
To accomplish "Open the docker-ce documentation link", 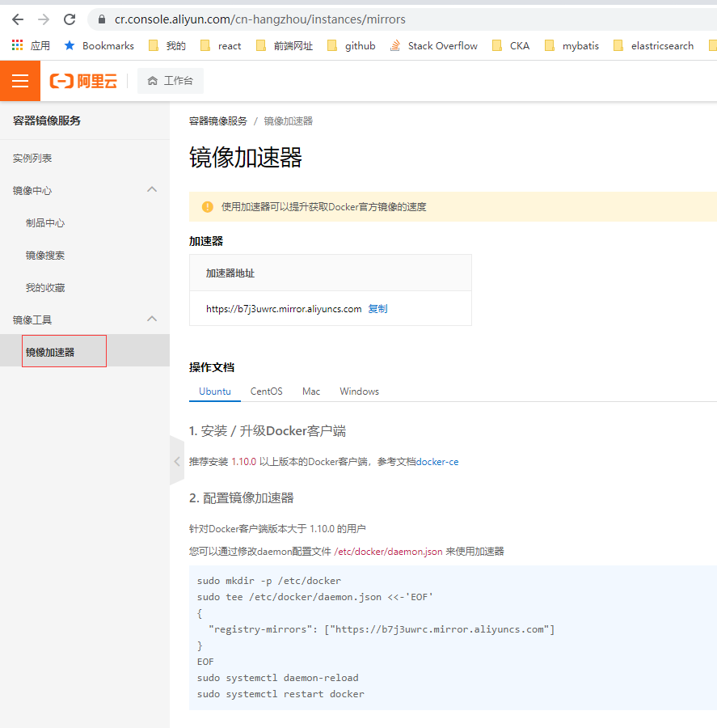I will tap(437, 462).
